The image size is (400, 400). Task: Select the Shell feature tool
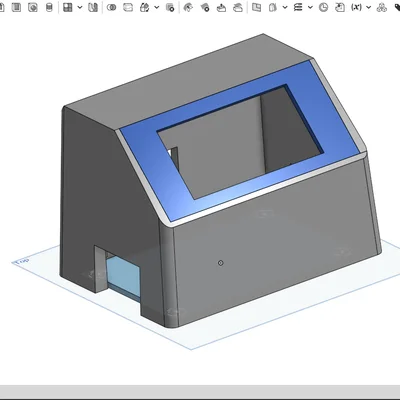[x=16, y=7]
